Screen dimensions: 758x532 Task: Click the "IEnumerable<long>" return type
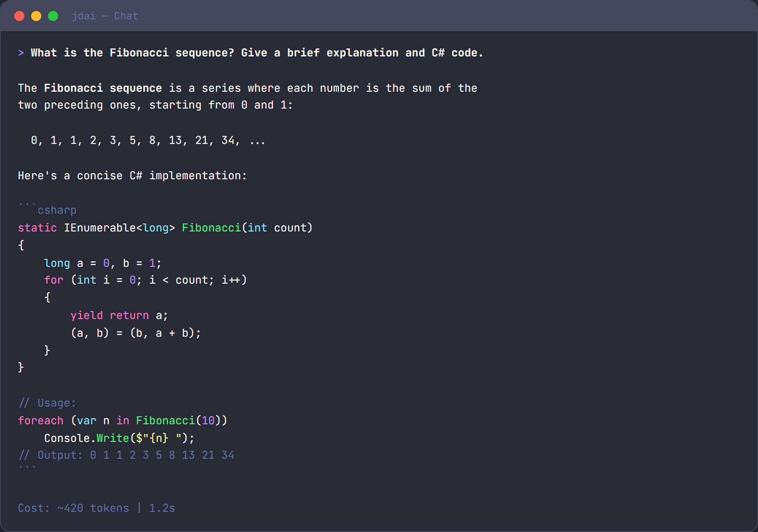(x=119, y=228)
